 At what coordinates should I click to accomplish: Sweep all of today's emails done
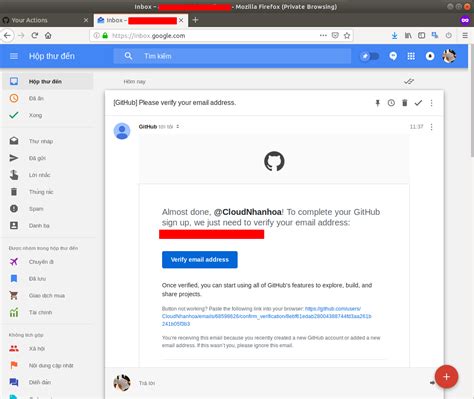[409, 81]
